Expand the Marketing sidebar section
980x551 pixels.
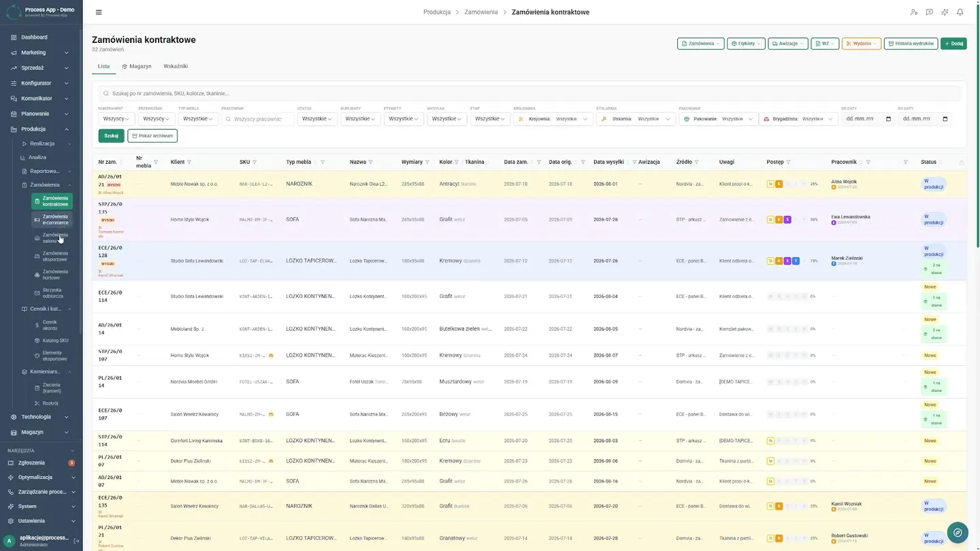click(x=41, y=52)
